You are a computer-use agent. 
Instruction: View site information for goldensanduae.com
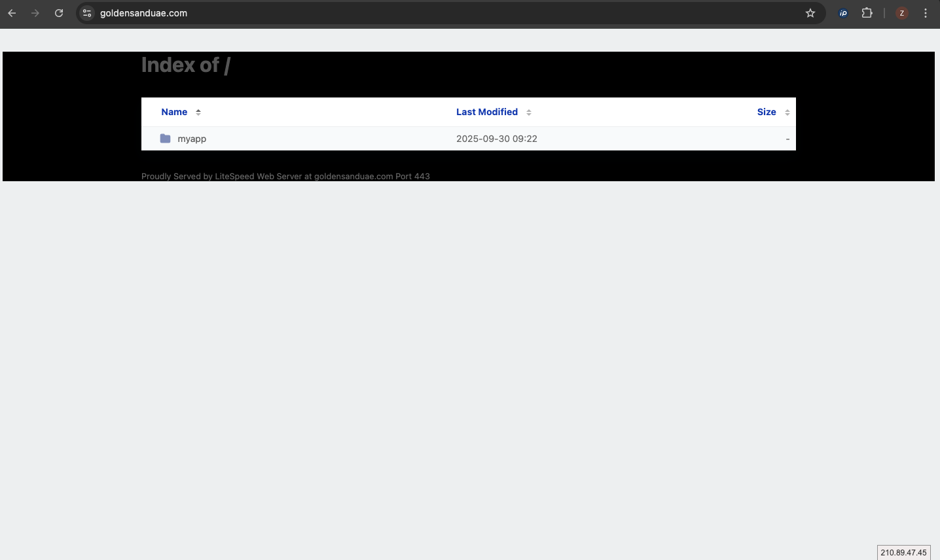87,13
